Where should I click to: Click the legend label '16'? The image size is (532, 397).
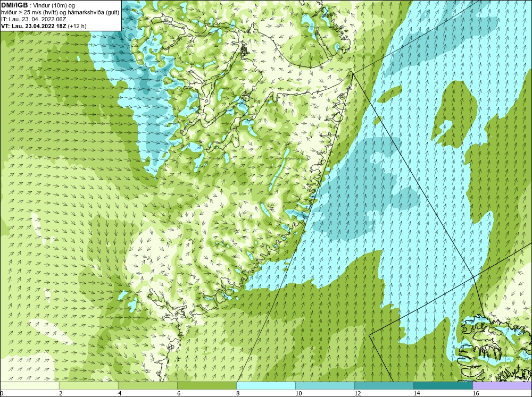point(476,393)
